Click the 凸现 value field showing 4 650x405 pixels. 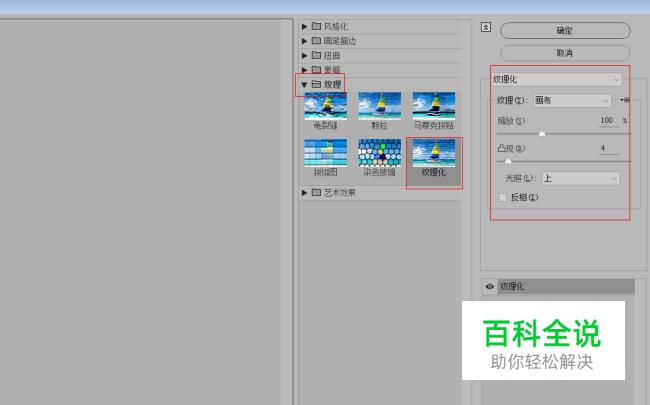pyautogui.click(x=609, y=148)
